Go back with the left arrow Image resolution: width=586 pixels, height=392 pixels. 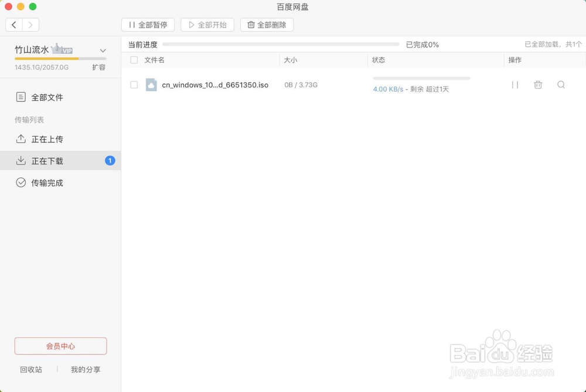click(14, 25)
